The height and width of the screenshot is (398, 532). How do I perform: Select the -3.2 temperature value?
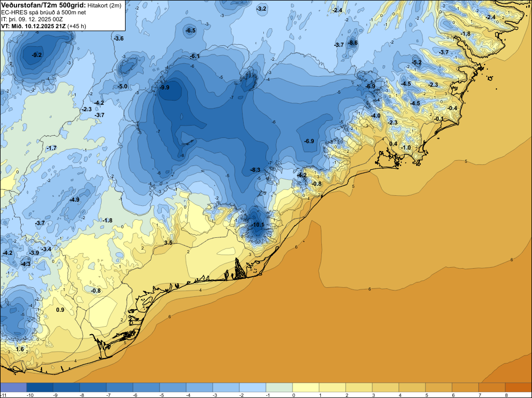tap(261, 9)
